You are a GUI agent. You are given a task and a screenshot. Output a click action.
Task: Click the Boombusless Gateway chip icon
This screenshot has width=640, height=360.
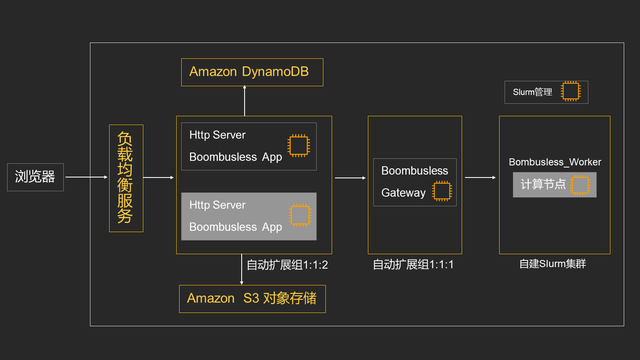pyautogui.click(x=442, y=191)
